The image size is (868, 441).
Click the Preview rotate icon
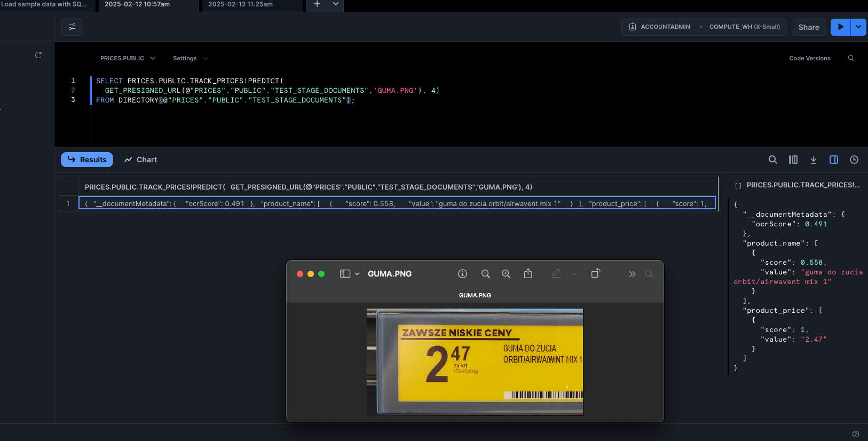596,273
